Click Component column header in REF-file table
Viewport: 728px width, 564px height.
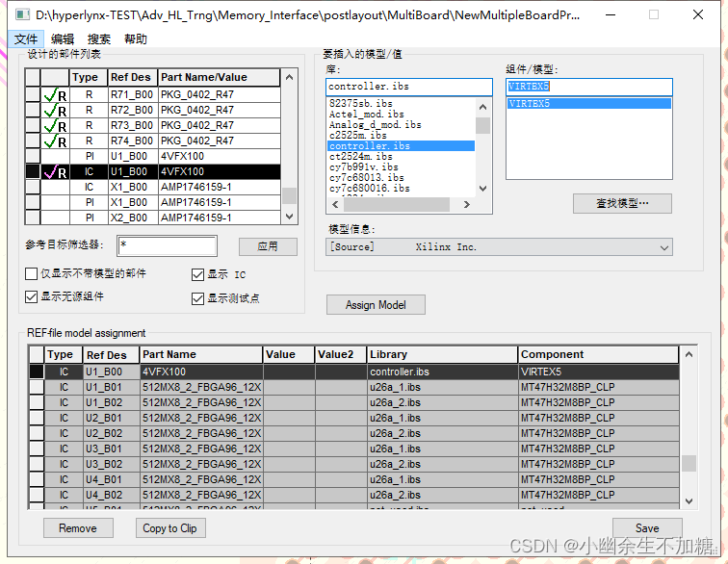(598, 354)
